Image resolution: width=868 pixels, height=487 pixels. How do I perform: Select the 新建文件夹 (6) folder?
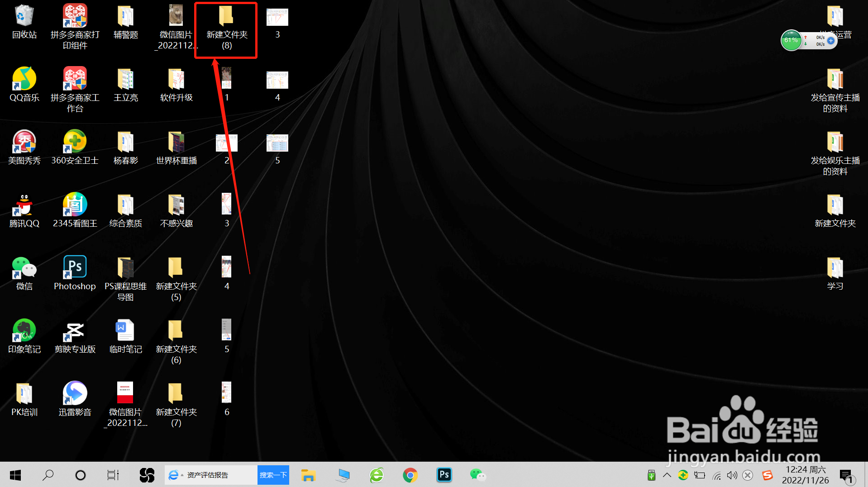coord(176,342)
